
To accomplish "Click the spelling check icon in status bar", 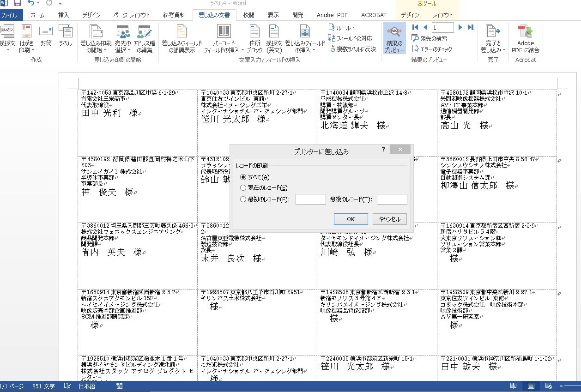I will click(x=67, y=386).
